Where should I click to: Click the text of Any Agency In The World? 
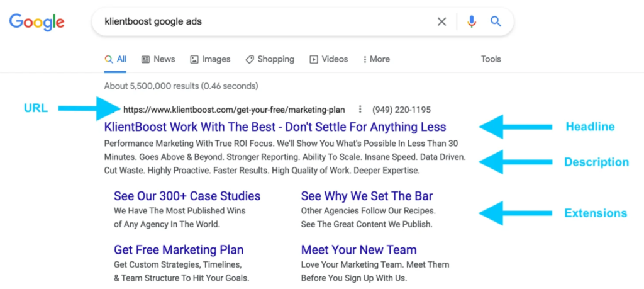click(x=167, y=224)
